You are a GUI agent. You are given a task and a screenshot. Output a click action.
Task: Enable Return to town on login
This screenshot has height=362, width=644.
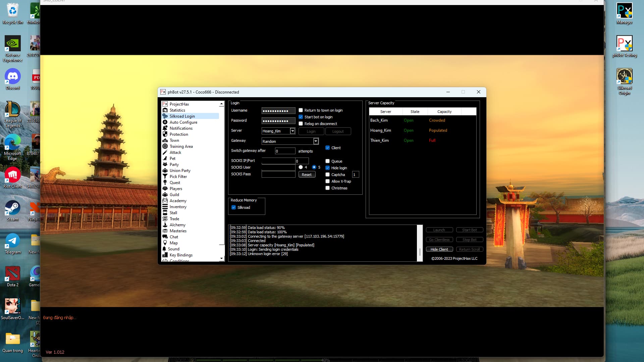301,110
